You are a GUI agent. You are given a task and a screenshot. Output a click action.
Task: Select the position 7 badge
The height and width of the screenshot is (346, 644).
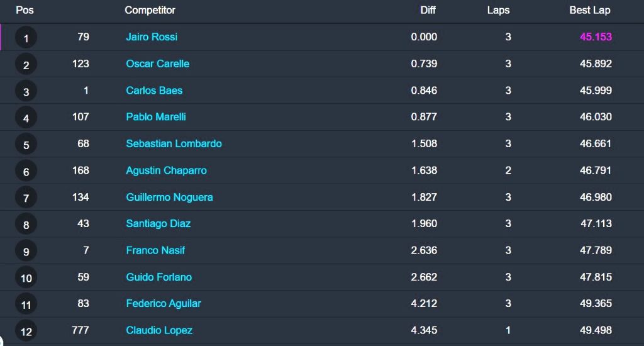pos(26,198)
